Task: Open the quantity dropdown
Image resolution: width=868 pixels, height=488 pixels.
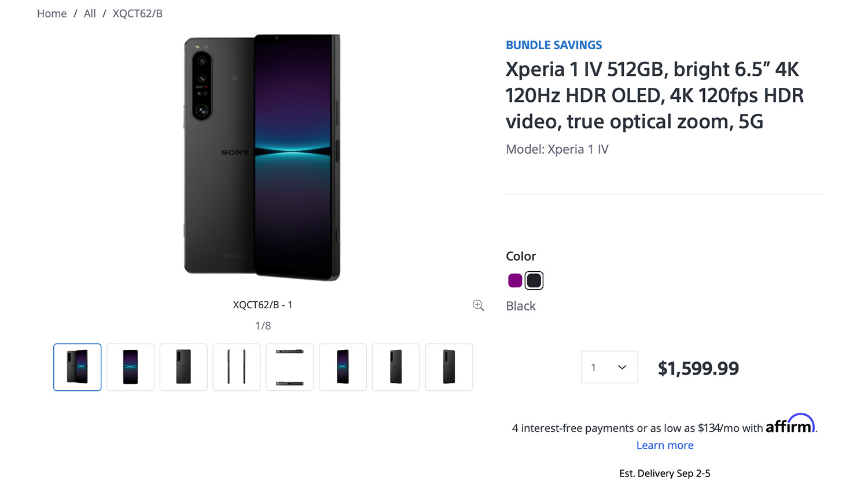Action: (609, 367)
